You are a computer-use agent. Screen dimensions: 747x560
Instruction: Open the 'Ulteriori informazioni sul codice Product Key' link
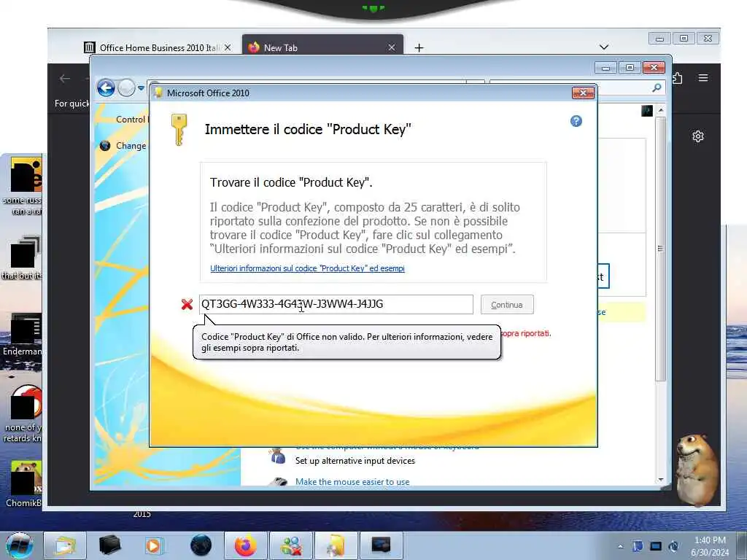pos(307,268)
